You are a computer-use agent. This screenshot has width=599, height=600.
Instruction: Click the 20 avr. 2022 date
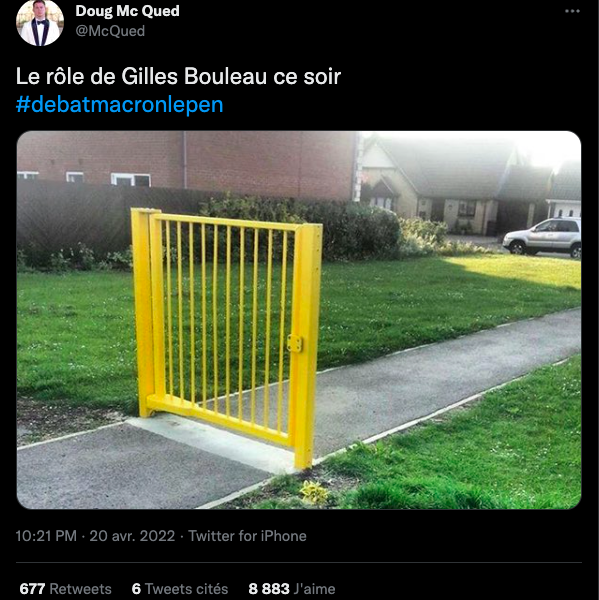point(132,536)
